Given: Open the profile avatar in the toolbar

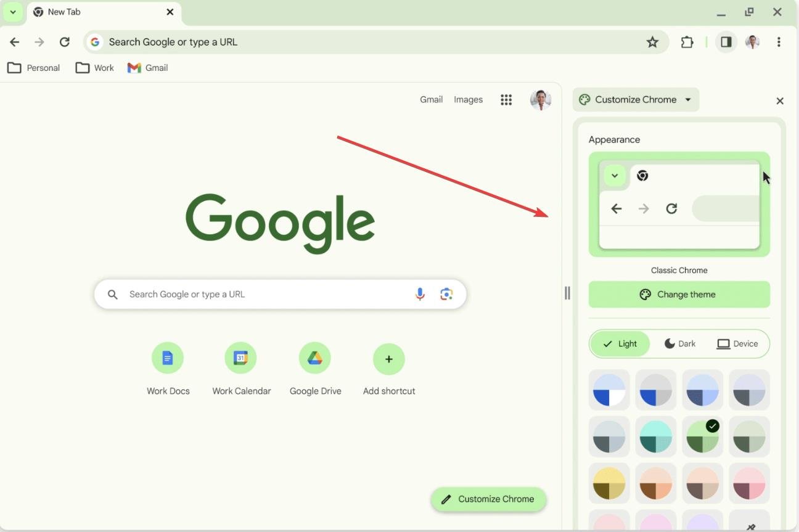Looking at the screenshot, I should click(x=752, y=42).
